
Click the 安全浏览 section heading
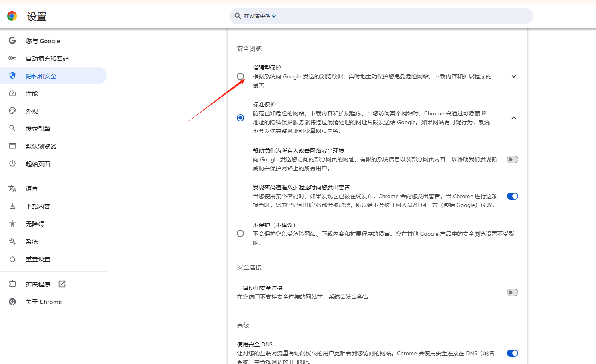[249, 49]
